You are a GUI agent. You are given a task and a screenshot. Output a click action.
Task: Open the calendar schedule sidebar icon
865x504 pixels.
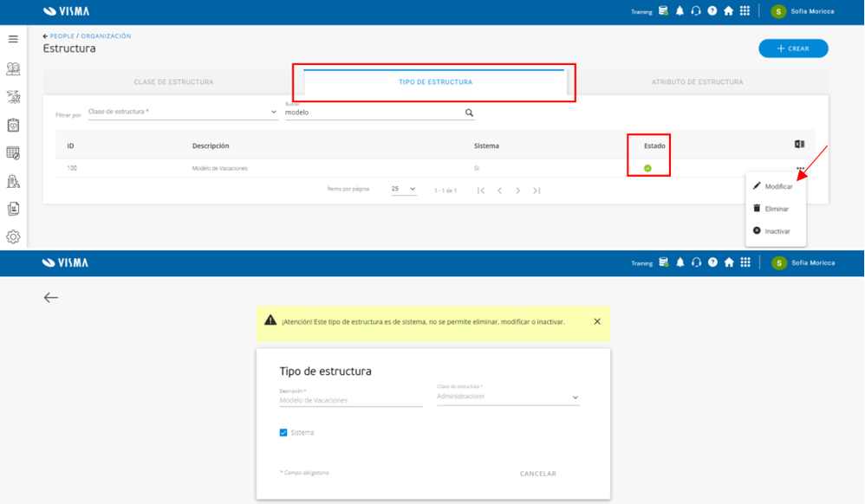(13, 152)
